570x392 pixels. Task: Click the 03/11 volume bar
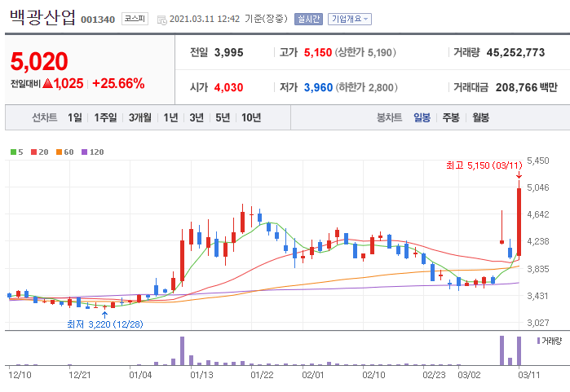coord(519,350)
